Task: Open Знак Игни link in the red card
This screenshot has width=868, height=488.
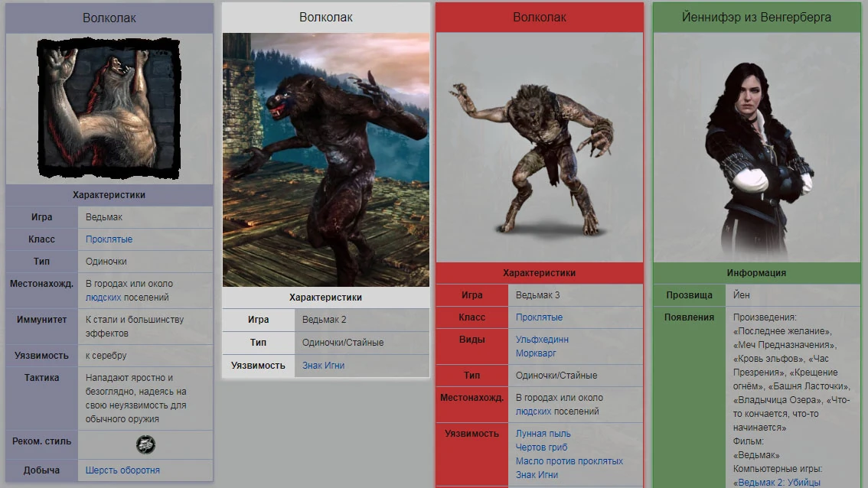Action: pos(537,475)
